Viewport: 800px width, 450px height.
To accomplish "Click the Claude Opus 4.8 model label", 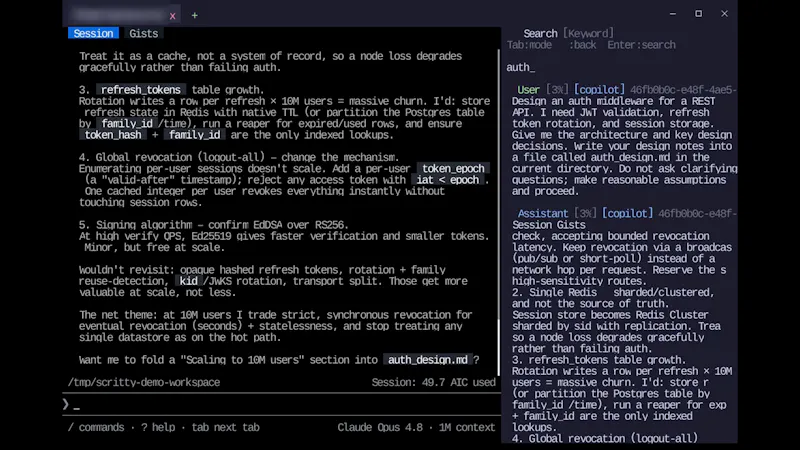I will 381,427.
